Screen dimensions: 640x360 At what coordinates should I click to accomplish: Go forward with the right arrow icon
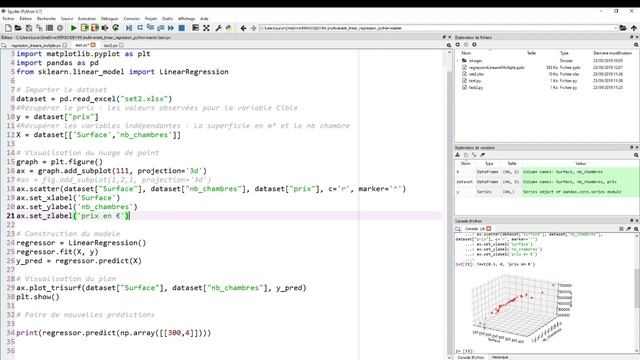253,28
